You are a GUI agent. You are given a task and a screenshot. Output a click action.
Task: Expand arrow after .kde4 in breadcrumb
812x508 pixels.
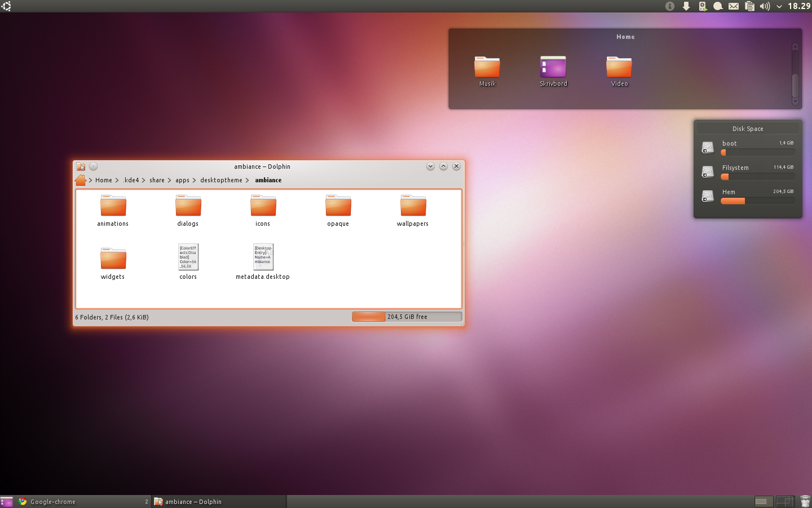143,181
